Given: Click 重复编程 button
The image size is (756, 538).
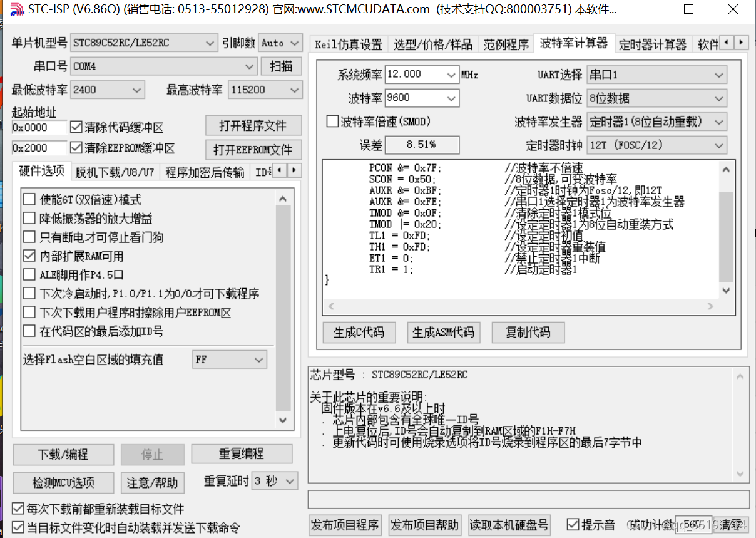Looking at the screenshot, I should coord(242,454).
